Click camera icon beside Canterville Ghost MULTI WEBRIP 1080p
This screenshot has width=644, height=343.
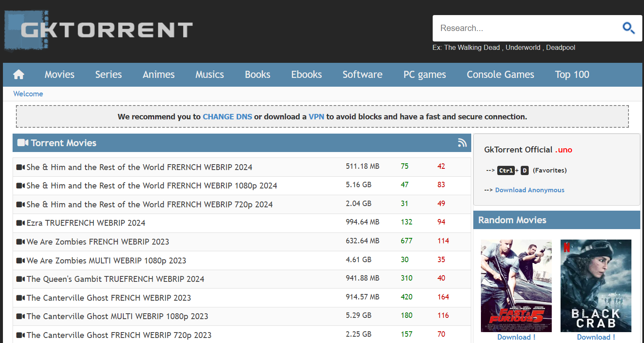tap(21, 316)
